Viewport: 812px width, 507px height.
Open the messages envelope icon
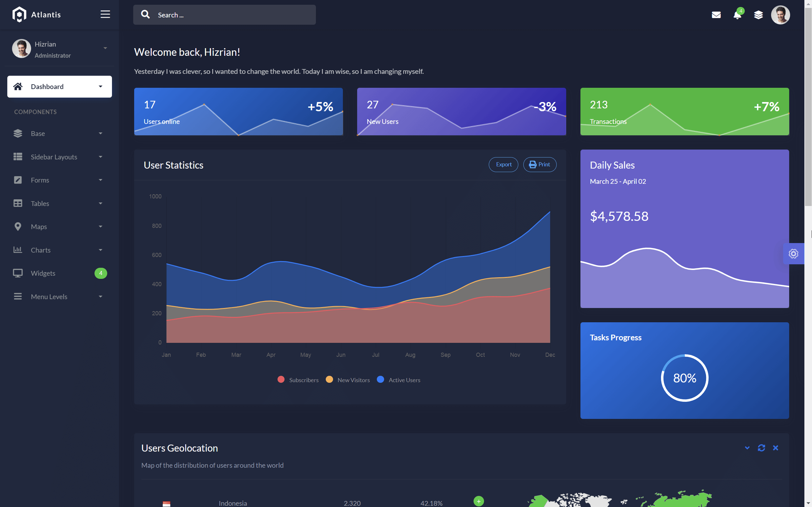pos(717,15)
